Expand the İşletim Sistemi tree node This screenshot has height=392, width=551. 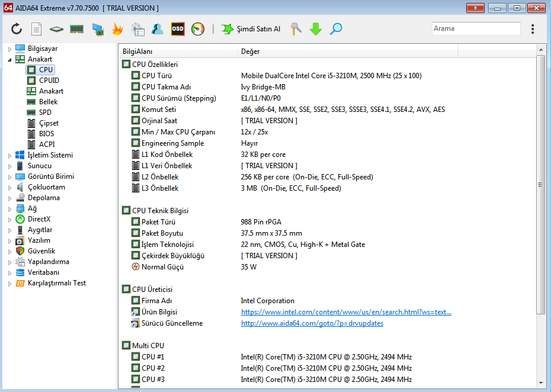click(x=10, y=155)
